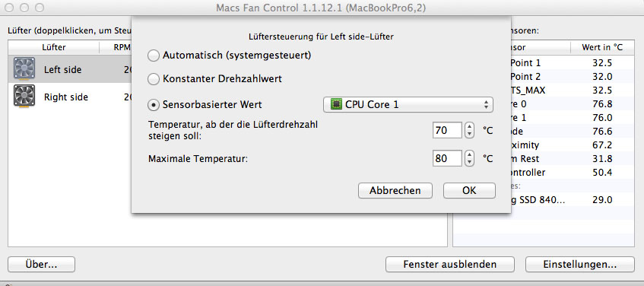
Task: Click the 70 °C temperature input field
Action: [x=447, y=131]
